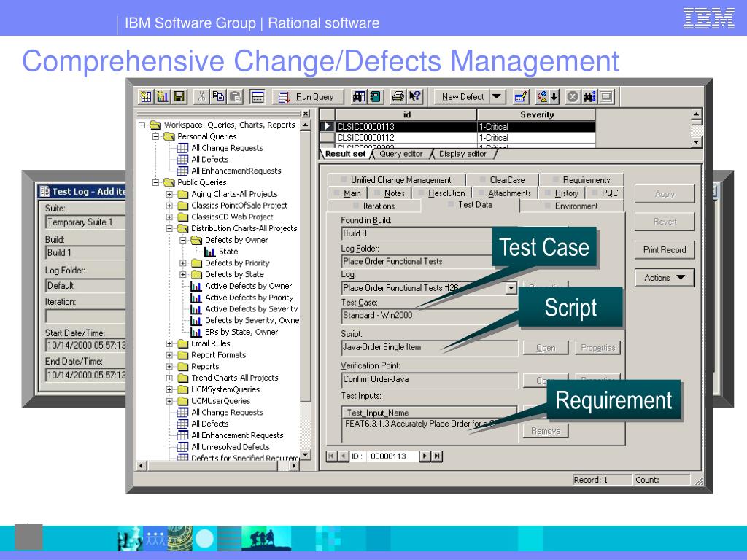
Task: Switch to the Display editor tab
Action: point(462,154)
